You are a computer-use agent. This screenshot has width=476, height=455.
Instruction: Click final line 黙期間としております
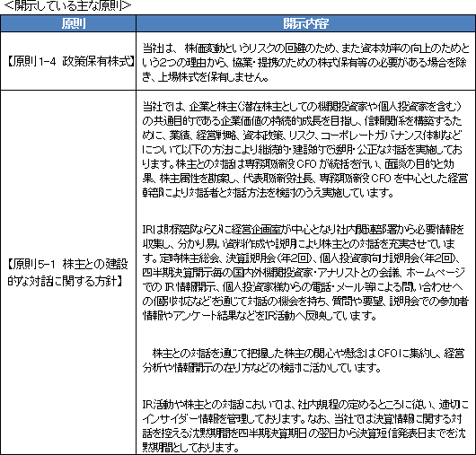(190, 447)
